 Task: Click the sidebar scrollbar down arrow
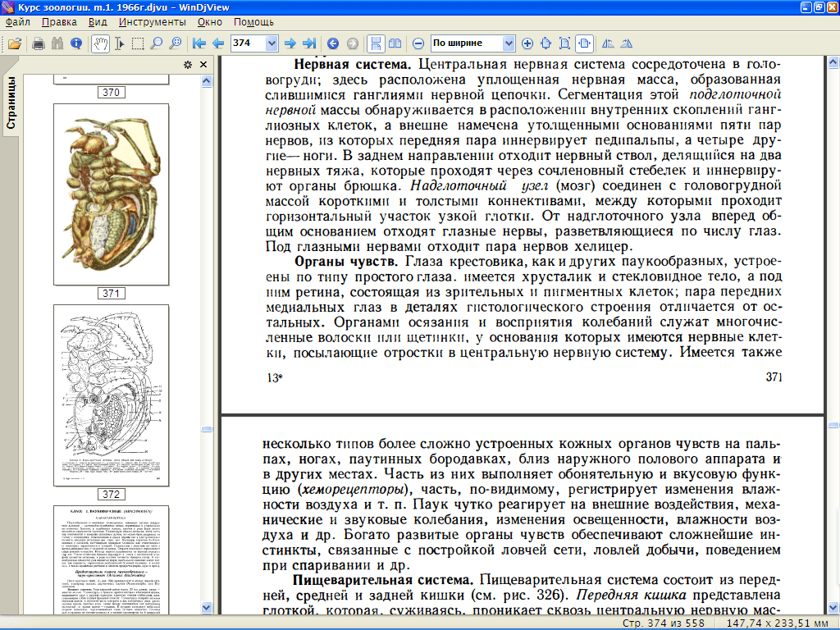click(207, 608)
